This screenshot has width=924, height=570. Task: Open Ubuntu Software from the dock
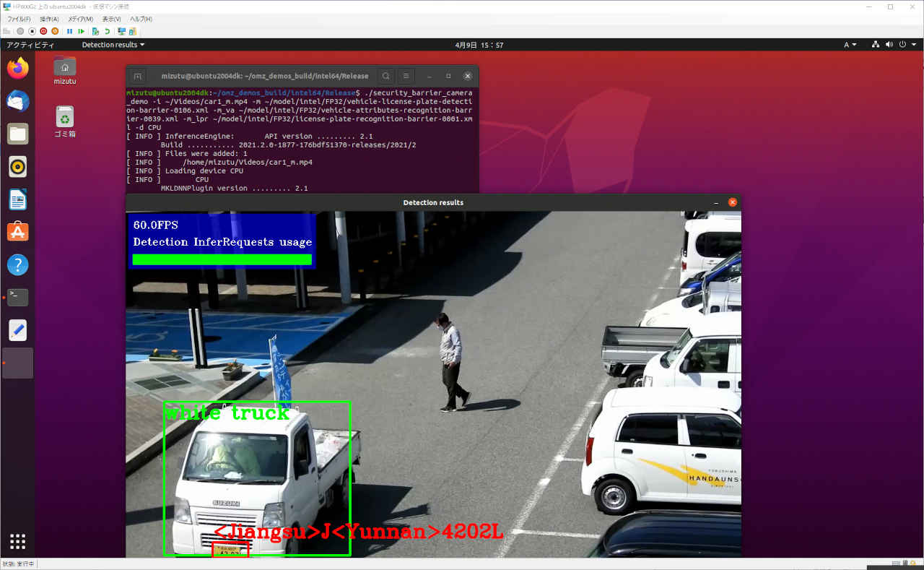(x=18, y=232)
